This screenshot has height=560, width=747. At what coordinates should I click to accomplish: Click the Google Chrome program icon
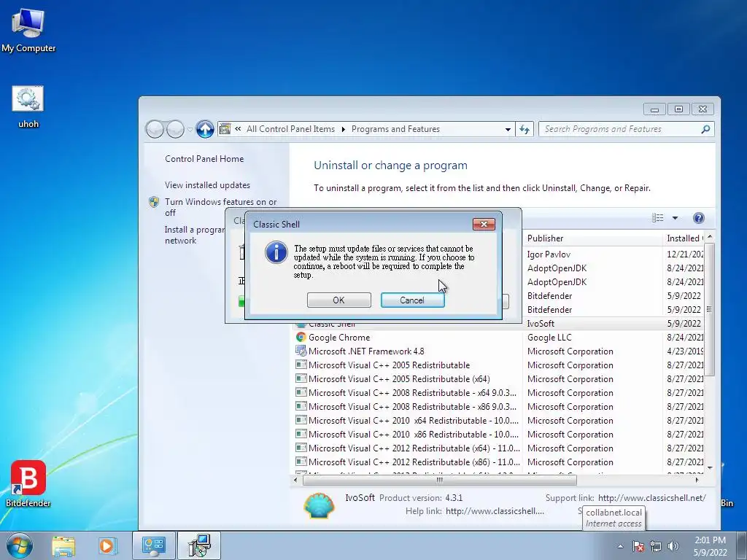301,337
